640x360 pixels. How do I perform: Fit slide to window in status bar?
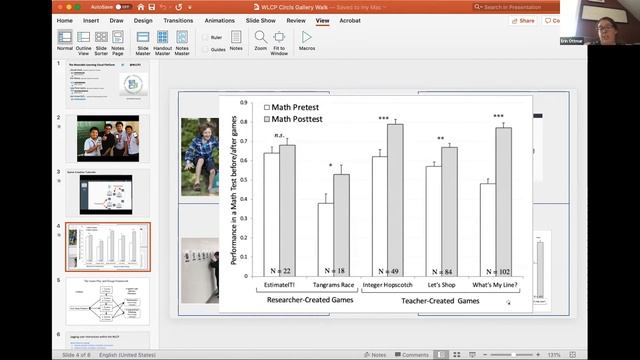coord(573,355)
